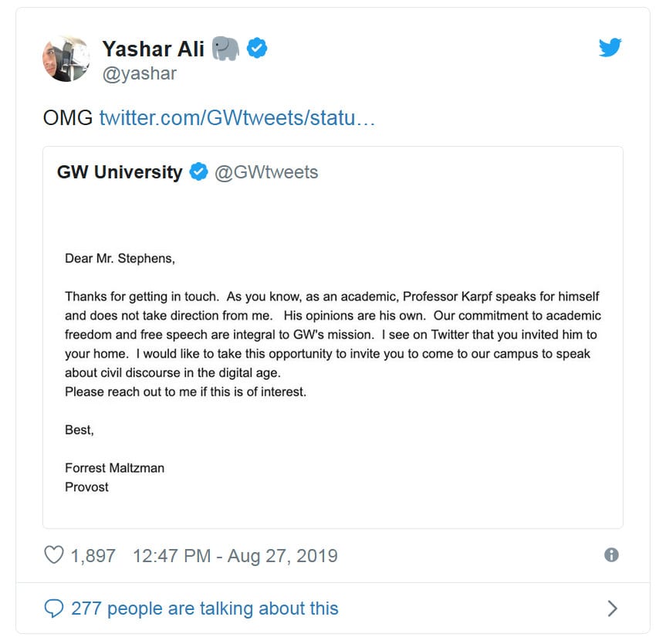The image size is (666, 644).
Task: Click the elephant emoji beside Yashar Ali
Action: coord(225,49)
